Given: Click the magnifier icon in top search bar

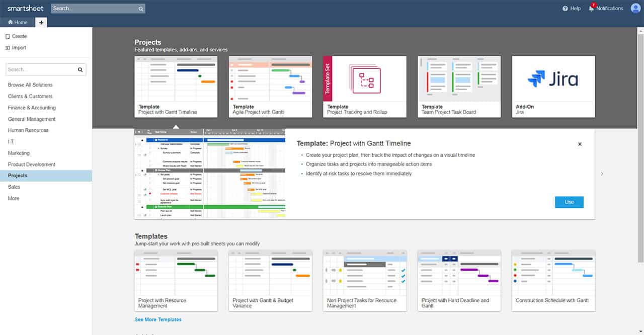Looking at the screenshot, I should pyautogui.click(x=141, y=9).
